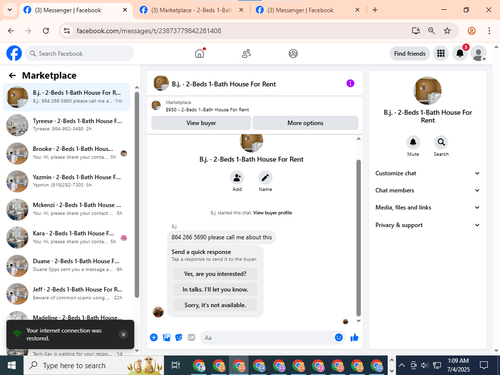
Task: Expand the Privacy & support section
Action: 427,225
